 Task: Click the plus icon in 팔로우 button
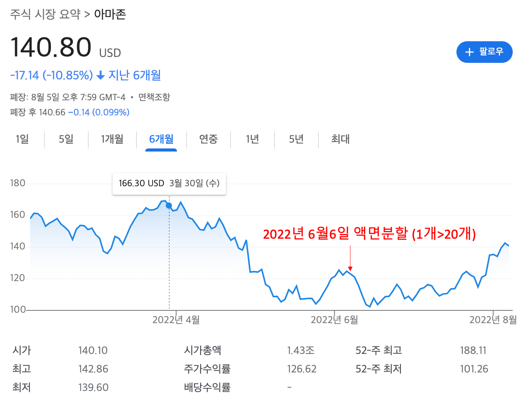point(469,52)
